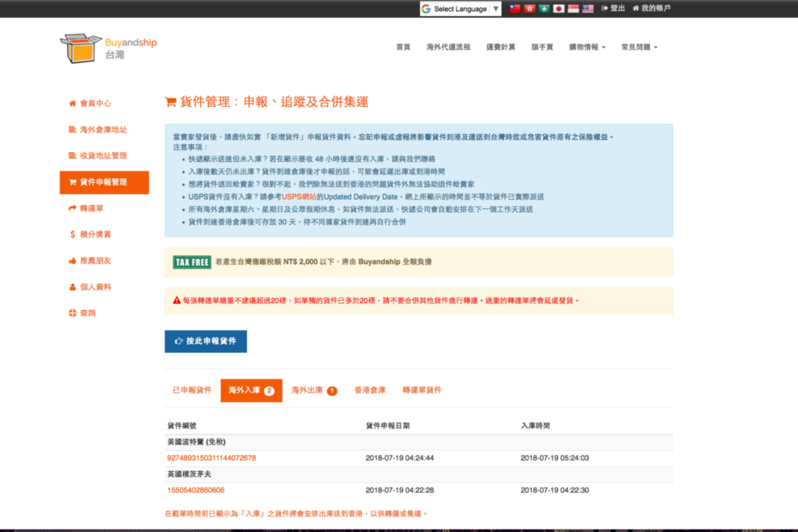
Task: Open tracking number 9274893150311144072678
Action: coord(211,458)
